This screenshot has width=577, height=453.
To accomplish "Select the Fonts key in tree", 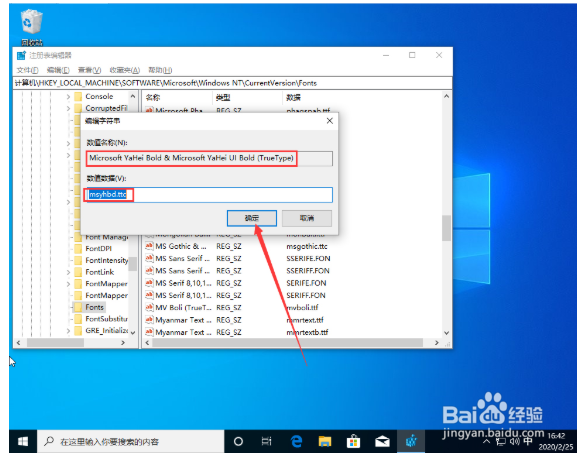I will point(95,307).
